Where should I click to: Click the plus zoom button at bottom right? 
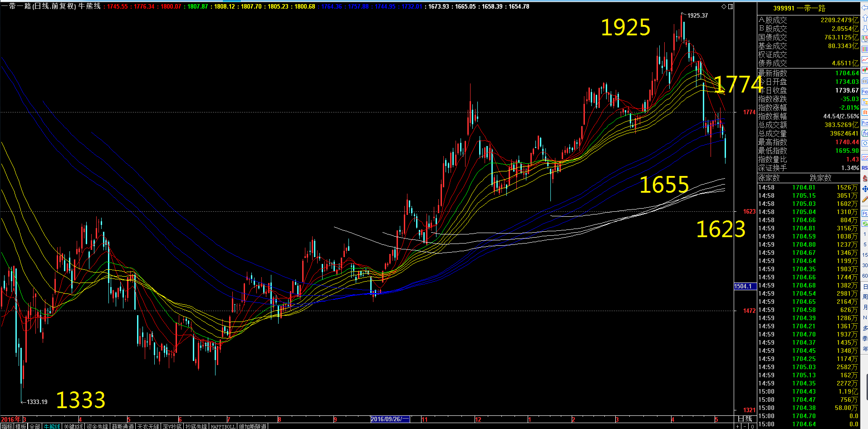pyautogui.click(x=738, y=426)
